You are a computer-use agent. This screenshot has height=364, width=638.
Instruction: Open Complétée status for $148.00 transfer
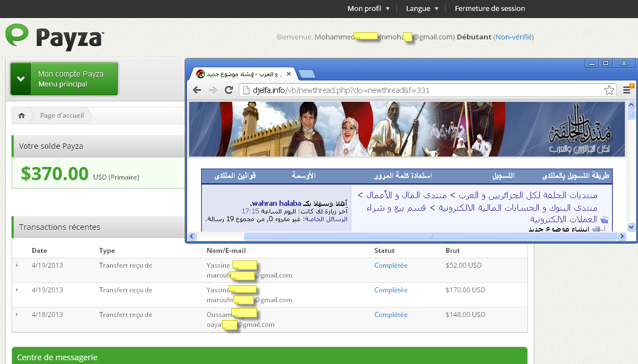[391, 314]
